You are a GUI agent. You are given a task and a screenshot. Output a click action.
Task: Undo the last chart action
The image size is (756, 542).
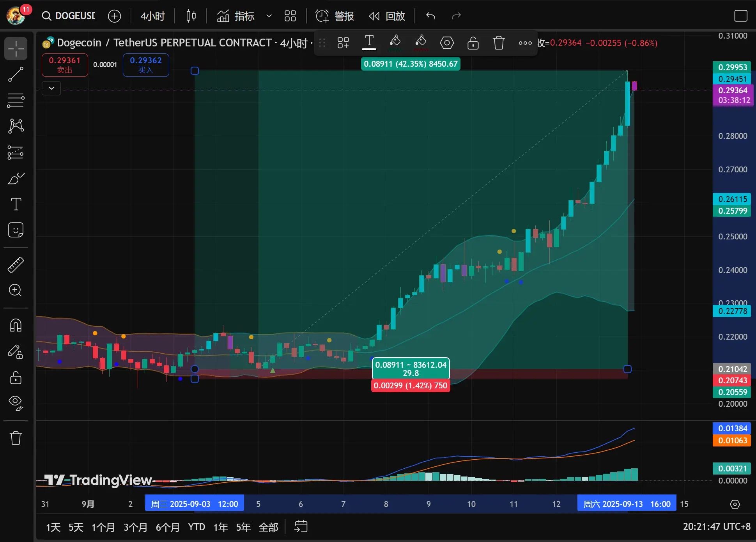tap(430, 16)
